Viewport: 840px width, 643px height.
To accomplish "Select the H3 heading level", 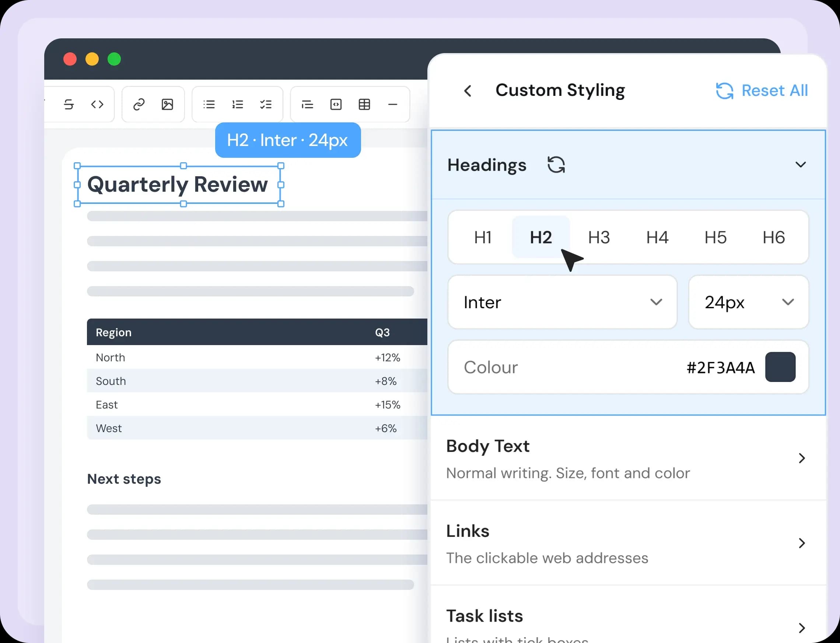I will [599, 237].
